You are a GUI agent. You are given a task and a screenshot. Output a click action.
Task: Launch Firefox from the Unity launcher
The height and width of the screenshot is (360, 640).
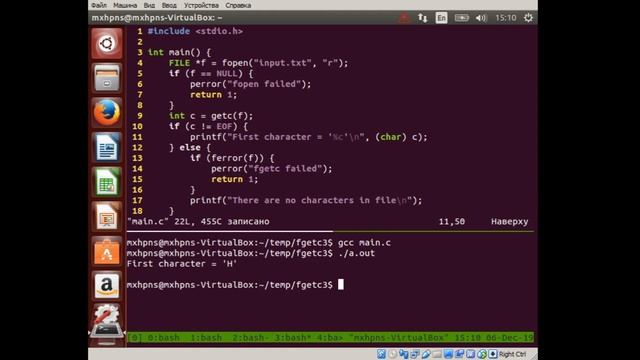(x=107, y=113)
